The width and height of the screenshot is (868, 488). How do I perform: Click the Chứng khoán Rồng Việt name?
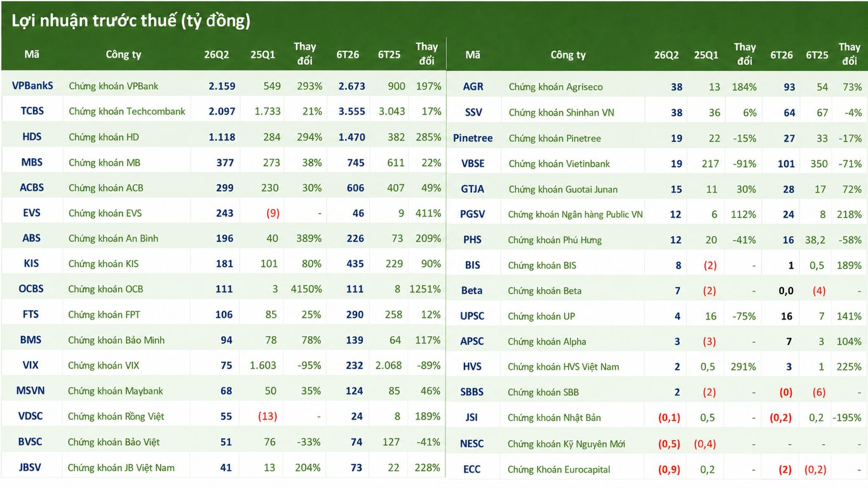point(116,416)
